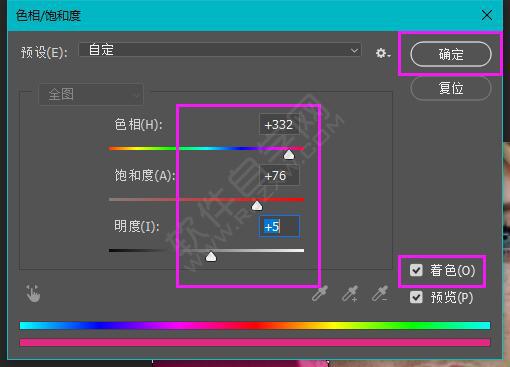Click the 色相(H): label

point(138,125)
